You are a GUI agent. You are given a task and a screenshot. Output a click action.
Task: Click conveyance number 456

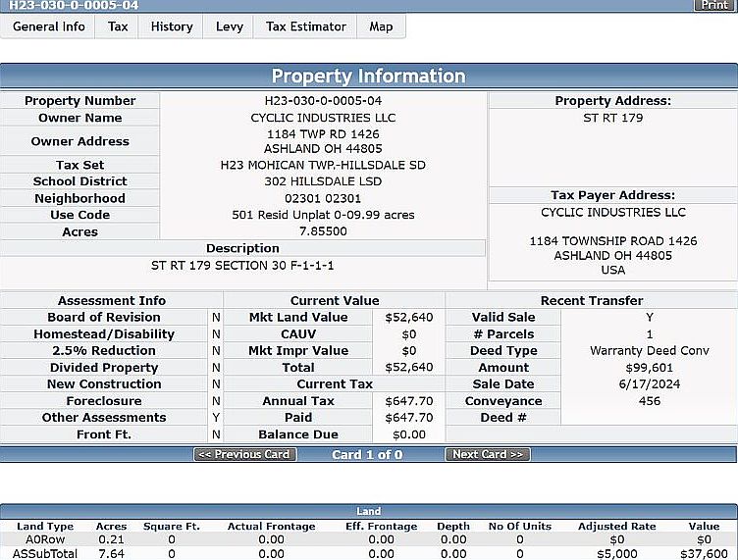pyautogui.click(x=649, y=401)
